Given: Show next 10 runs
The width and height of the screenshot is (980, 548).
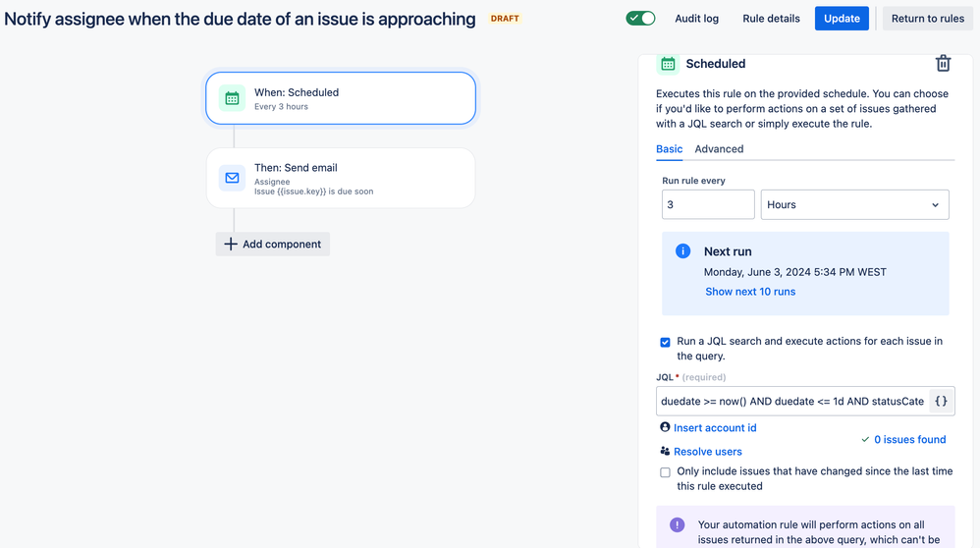Looking at the screenshot, I should coord(750,291).
